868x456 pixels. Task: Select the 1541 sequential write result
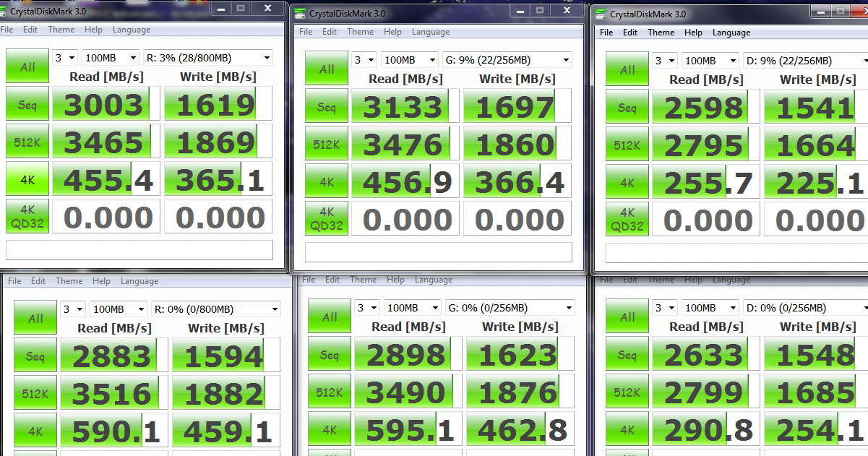point(816,108)
